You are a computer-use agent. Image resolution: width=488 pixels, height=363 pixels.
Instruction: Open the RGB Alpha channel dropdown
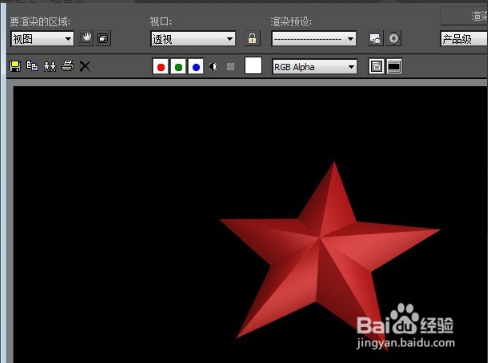[x=314, y=67]
